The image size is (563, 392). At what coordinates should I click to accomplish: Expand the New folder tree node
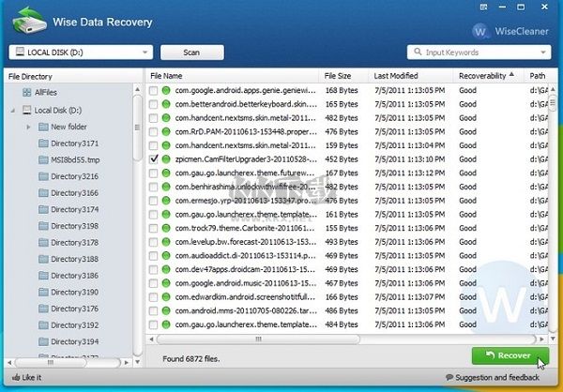coord(29,127)
